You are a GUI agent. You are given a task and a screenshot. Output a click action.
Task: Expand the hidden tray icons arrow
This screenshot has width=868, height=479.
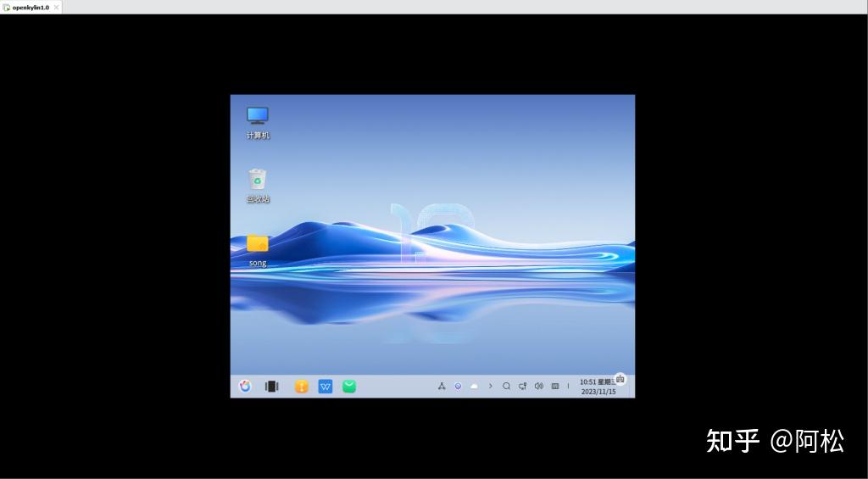490,387
